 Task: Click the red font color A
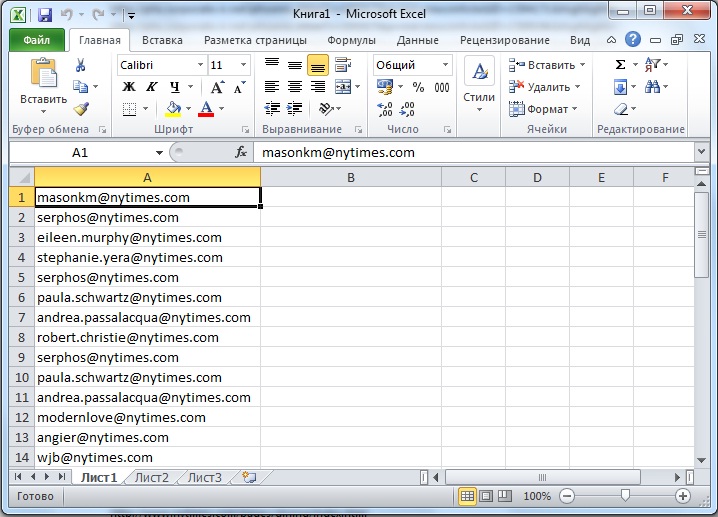[x=206, y=109]
